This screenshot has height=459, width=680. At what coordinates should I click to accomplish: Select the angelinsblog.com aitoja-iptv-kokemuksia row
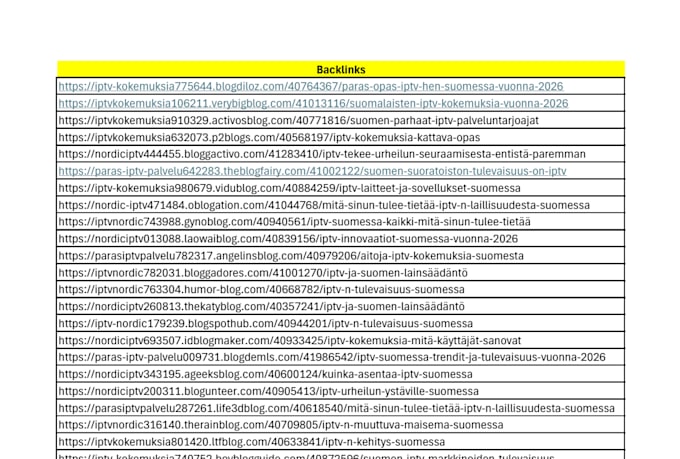(x=340, y=256)
